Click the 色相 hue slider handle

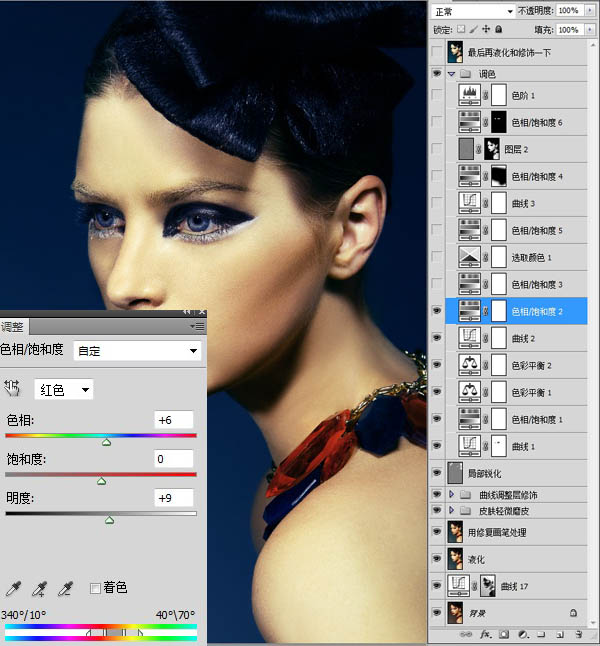coord(106,441)
